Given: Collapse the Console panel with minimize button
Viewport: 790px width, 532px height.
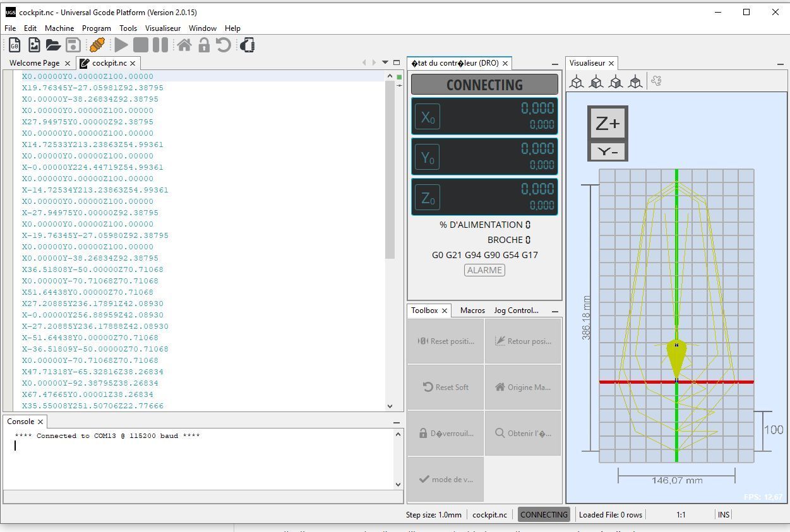Looking at the screenshot, I should [397, 422].
